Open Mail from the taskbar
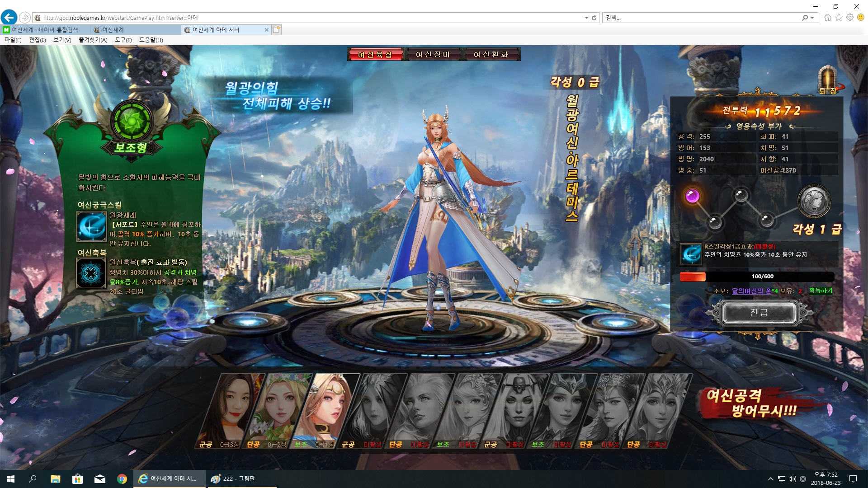The height and width of the screenshot is (488, 868). tap(100, 479)
